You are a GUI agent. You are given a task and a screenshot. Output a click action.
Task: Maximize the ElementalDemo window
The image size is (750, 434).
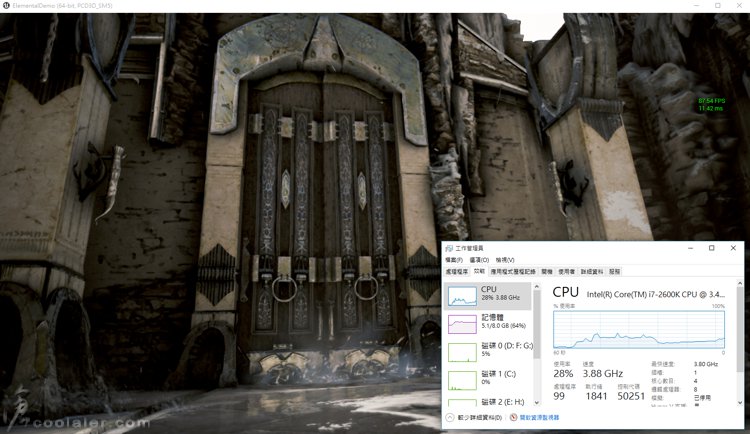click(718, 5)
